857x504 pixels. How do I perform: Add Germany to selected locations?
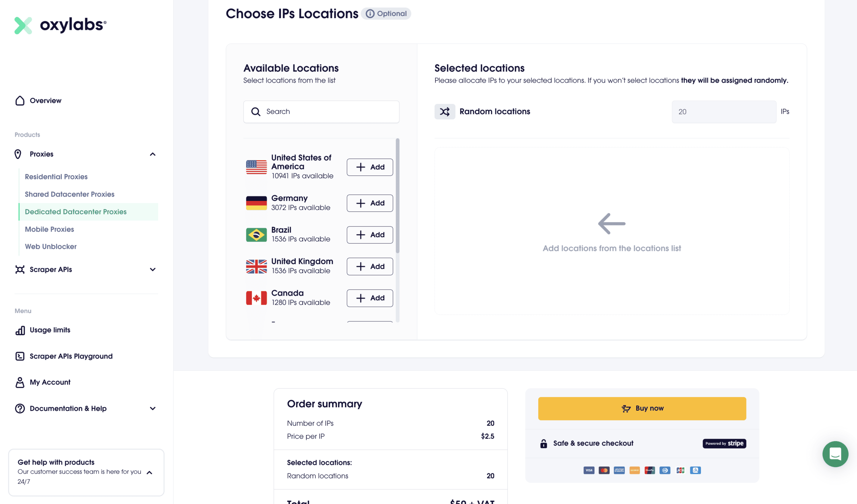pos(370,203)
